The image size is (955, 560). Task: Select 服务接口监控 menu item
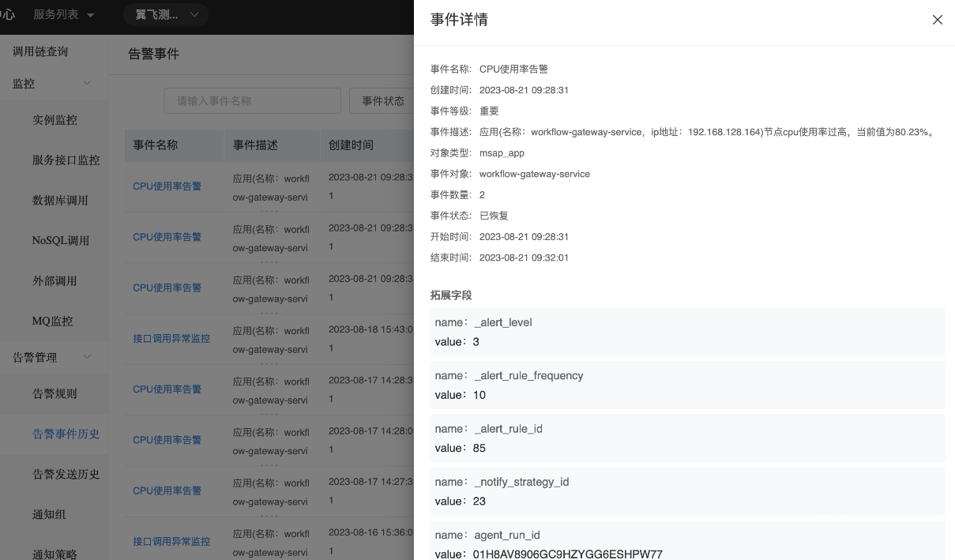coord(66,160)
